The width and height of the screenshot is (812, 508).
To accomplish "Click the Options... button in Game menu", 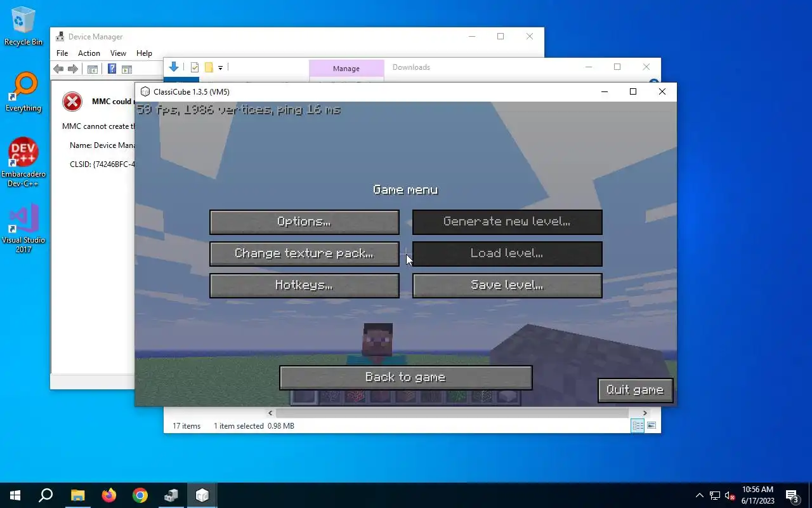I will click(x=304, y=222).
